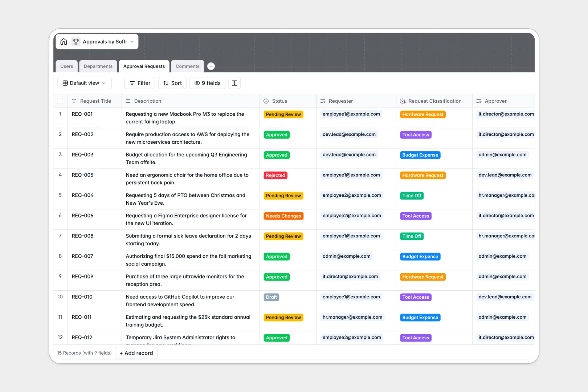Image resolution: width=588 pixels, height=392 pixels.
Task: Click the trophy icon next to Approvals by Softr
Action: coord(76,41)
